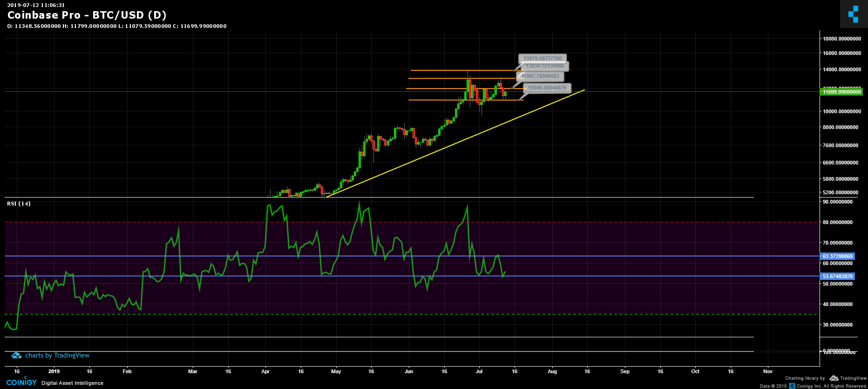Click the 'Aug' label on the time axis

[x=552, y=371]
